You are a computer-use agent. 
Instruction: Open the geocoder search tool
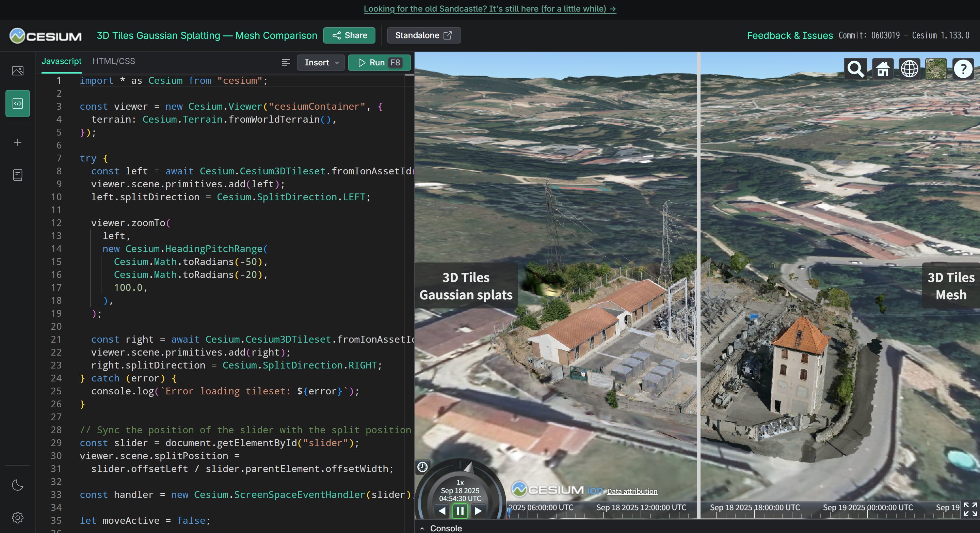(x=856, y=69)
